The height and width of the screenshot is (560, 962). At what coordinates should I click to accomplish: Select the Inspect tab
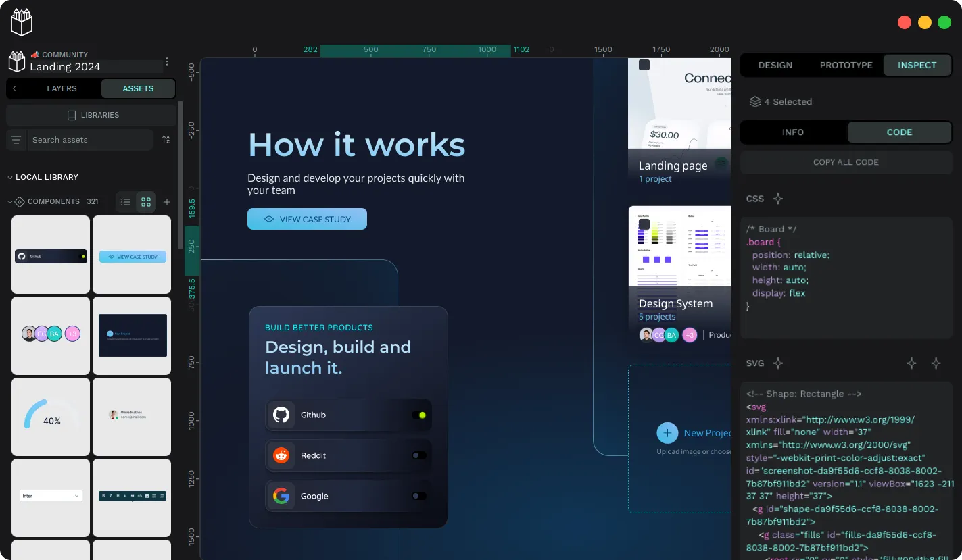[x=917, y=65]
